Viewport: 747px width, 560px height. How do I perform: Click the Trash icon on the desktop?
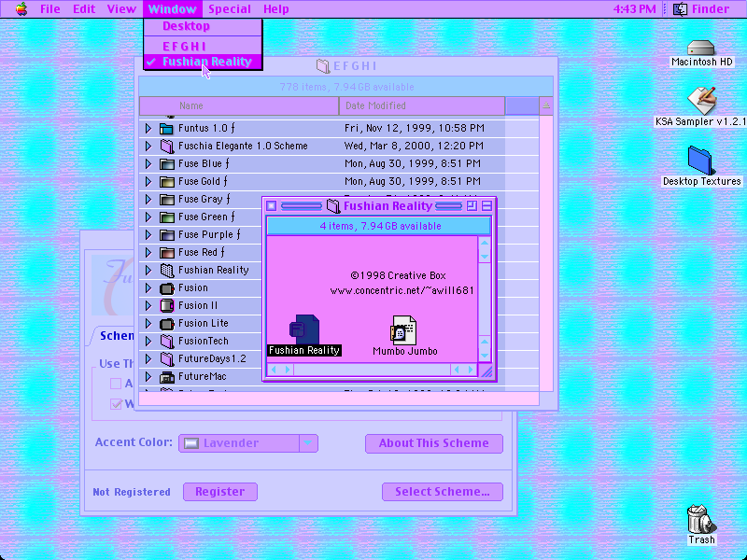(701, 519)
